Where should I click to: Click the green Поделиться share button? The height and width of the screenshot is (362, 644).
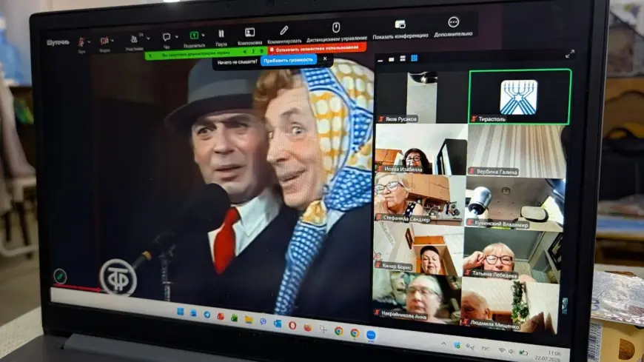(x=194, y=36)
